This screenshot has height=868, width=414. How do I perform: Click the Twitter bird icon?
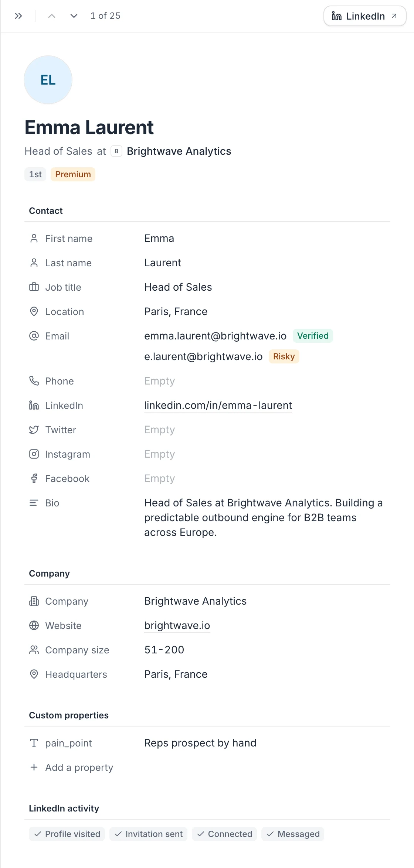pos(34,430)
